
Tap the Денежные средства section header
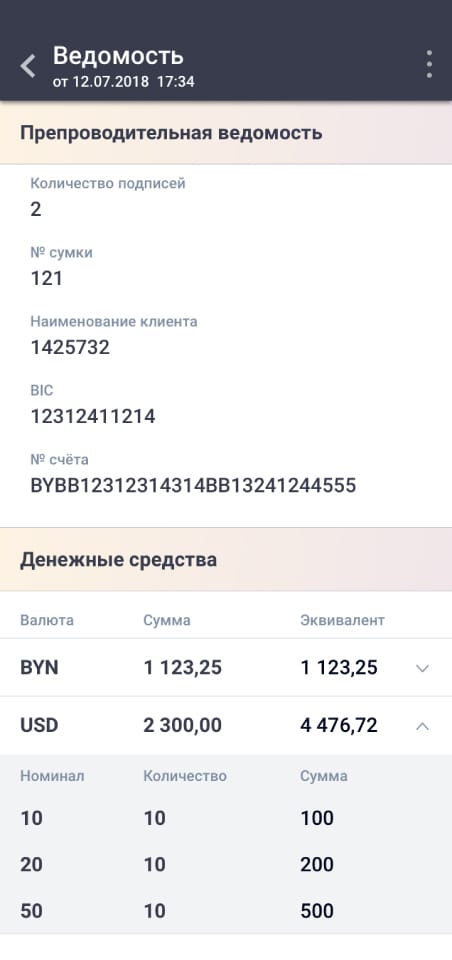(226, 560)
